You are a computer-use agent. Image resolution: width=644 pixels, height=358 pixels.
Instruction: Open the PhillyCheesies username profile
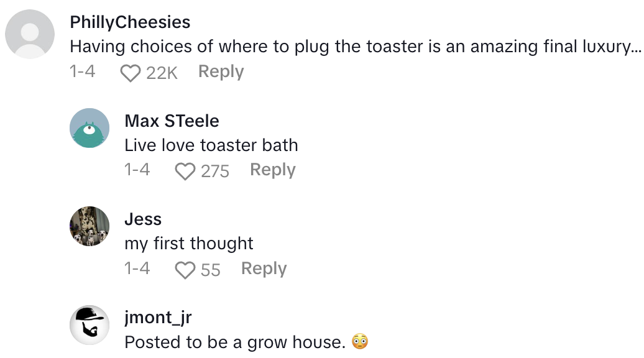[130, 22]
